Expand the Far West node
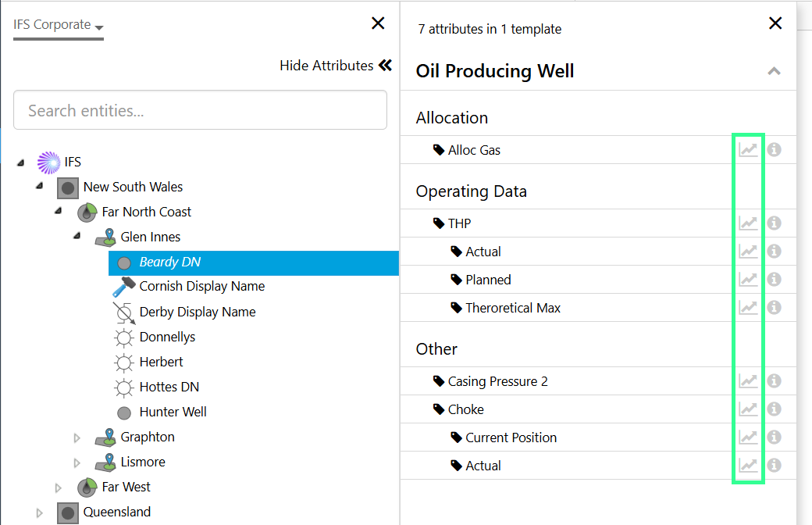The width and height of the screenshot is (812, 525). 59,487
